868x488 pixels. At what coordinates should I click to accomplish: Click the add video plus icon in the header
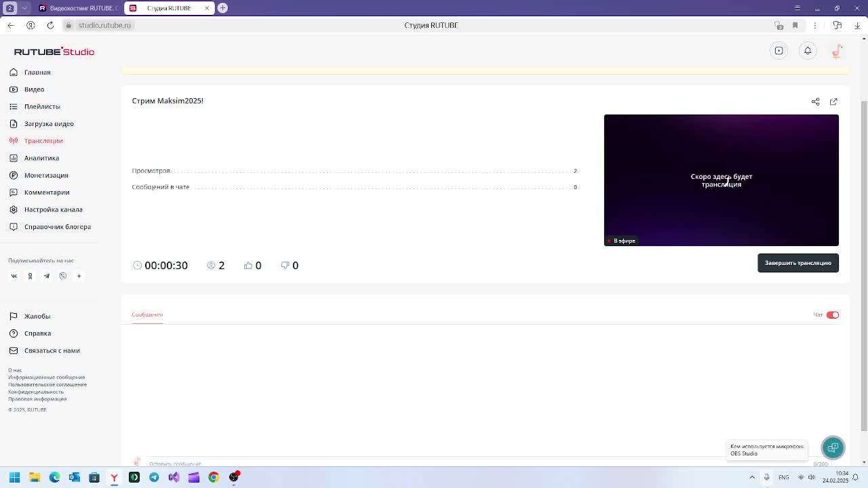[779, 51]
